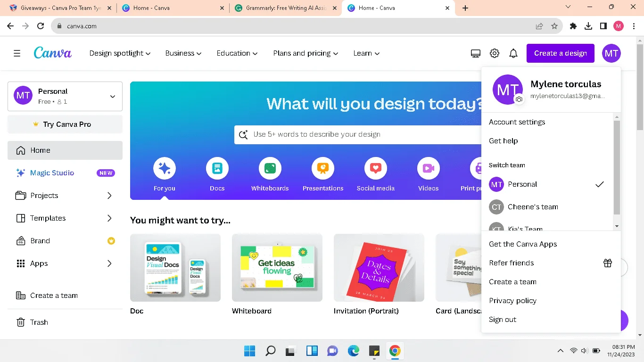This screenshot has height=362, width=644.
Task: Bookmark this page with star icon
Action: (x=554, y=26)
